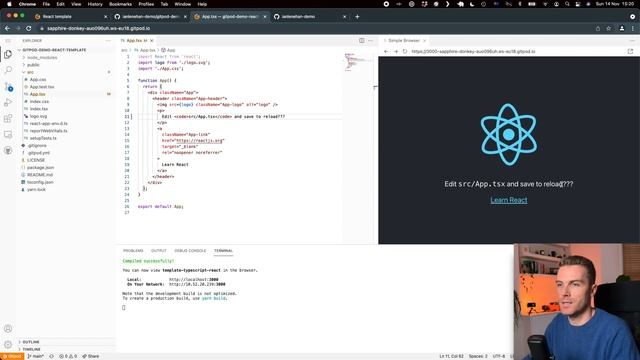The width and height of the screenshot is (640, 360).
Task: Click the main* branch in status bar
Action: click(36, 356)
